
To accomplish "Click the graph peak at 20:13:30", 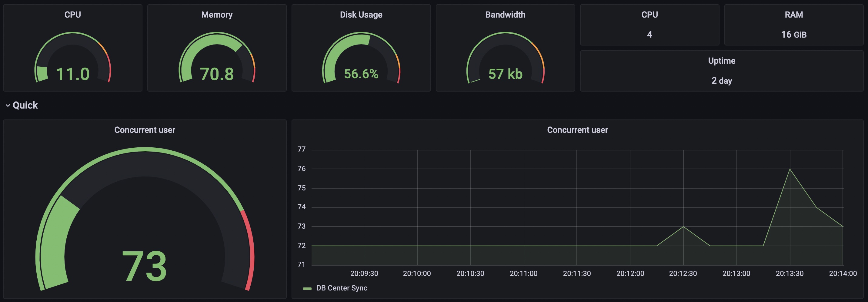I will pyautogui.click(x=790, y=169).
